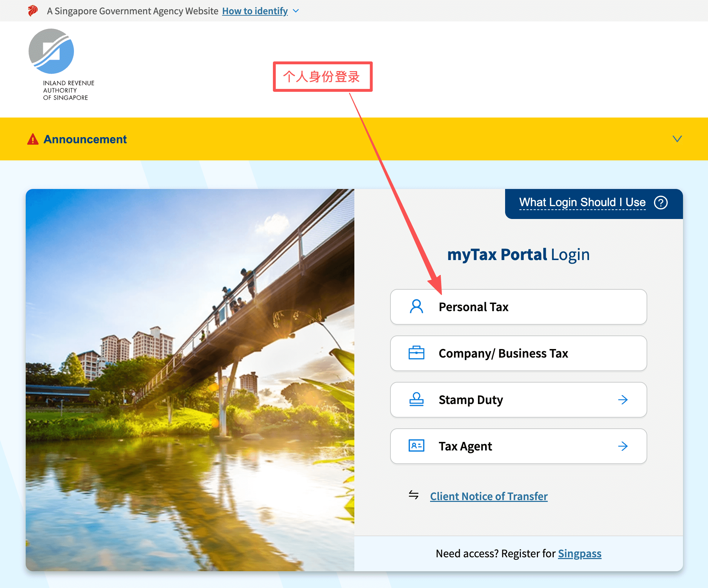Screen dimensions: 708x588
Task: Select Personal Tax login option
Action: pos(518,307)
